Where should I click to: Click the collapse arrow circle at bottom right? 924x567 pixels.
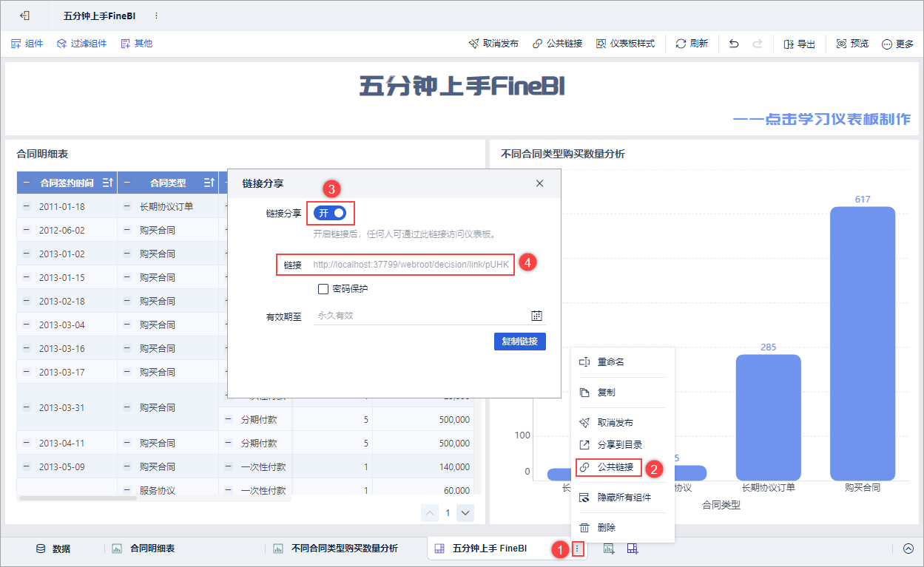(x=908, y=549)
